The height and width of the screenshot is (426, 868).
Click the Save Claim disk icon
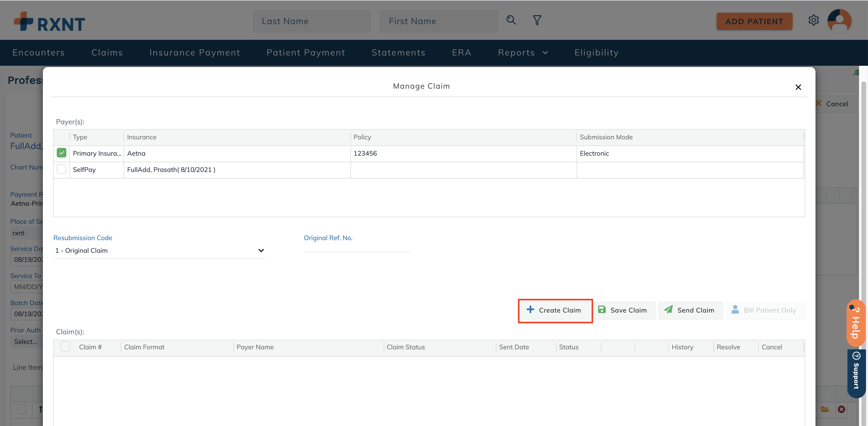point(602,310)
